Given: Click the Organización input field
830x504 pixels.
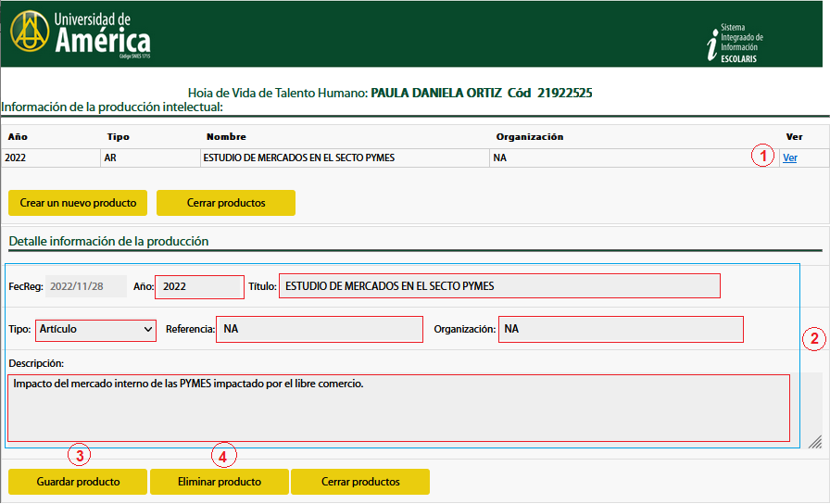Looking at the screenshot, I should [621, 329].
